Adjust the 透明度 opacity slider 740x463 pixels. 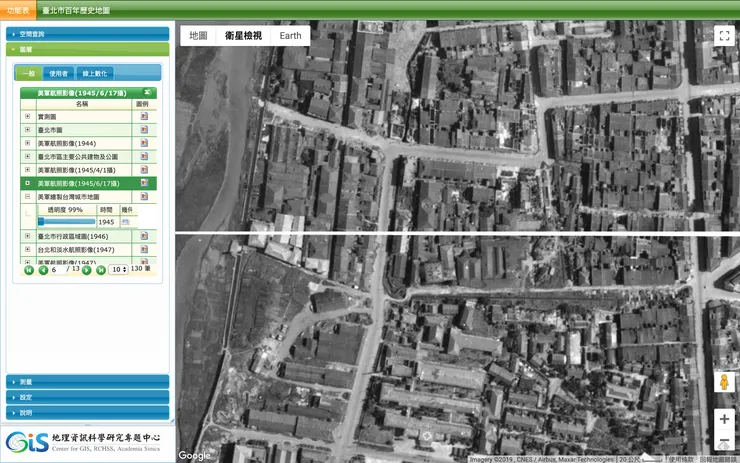[x=67, y=221]
